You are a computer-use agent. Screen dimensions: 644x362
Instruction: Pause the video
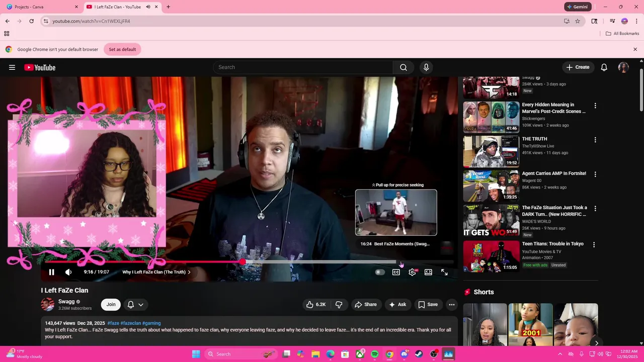pos(51,272)
